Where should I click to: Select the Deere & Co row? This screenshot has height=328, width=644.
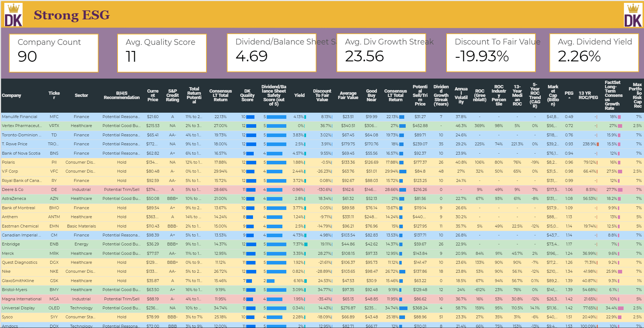(x=322, y=190)
